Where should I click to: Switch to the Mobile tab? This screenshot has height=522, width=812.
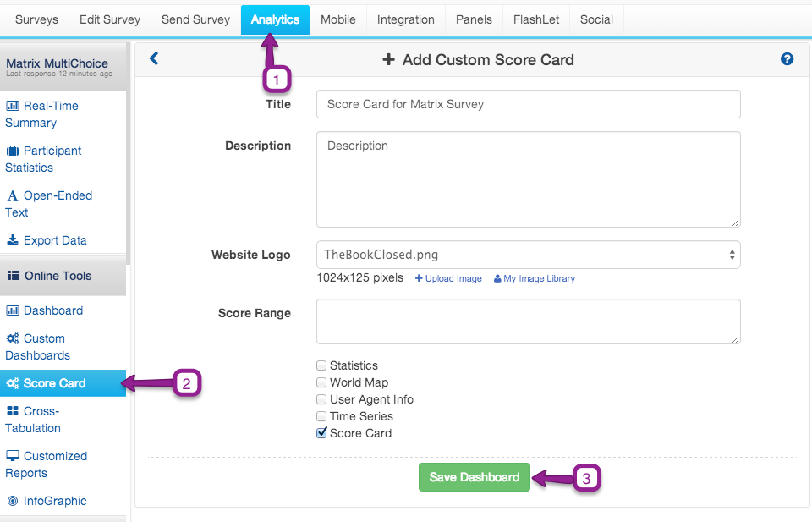pos(337,19)
